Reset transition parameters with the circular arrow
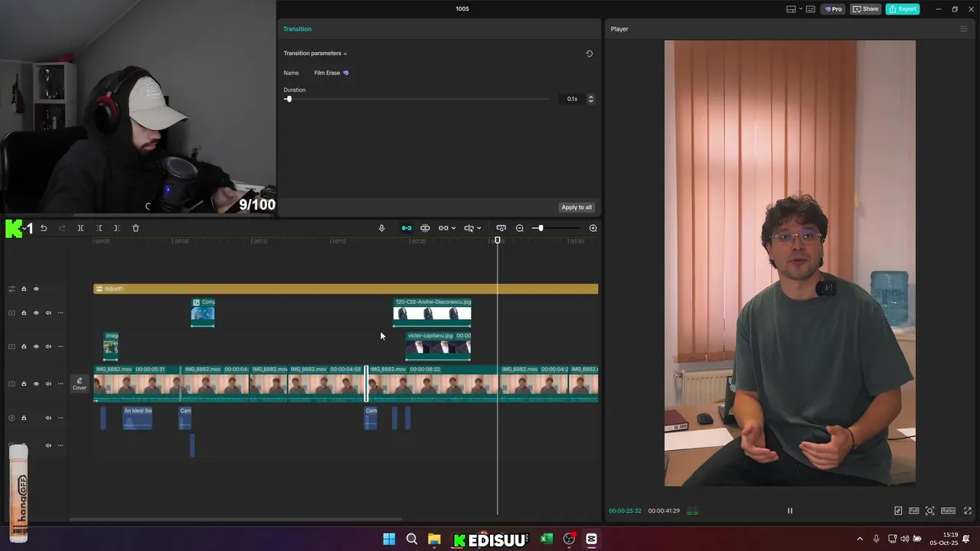 point(590,54)
